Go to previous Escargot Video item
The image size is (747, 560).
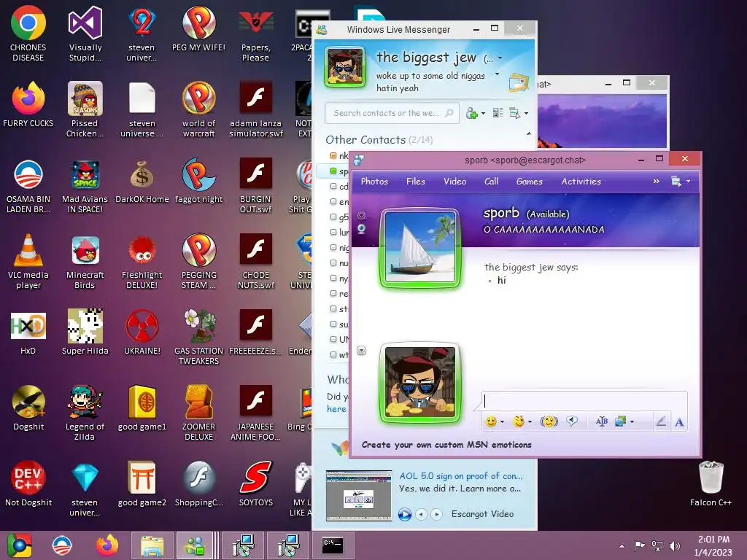pyautogui.click(x=421, y=514)
